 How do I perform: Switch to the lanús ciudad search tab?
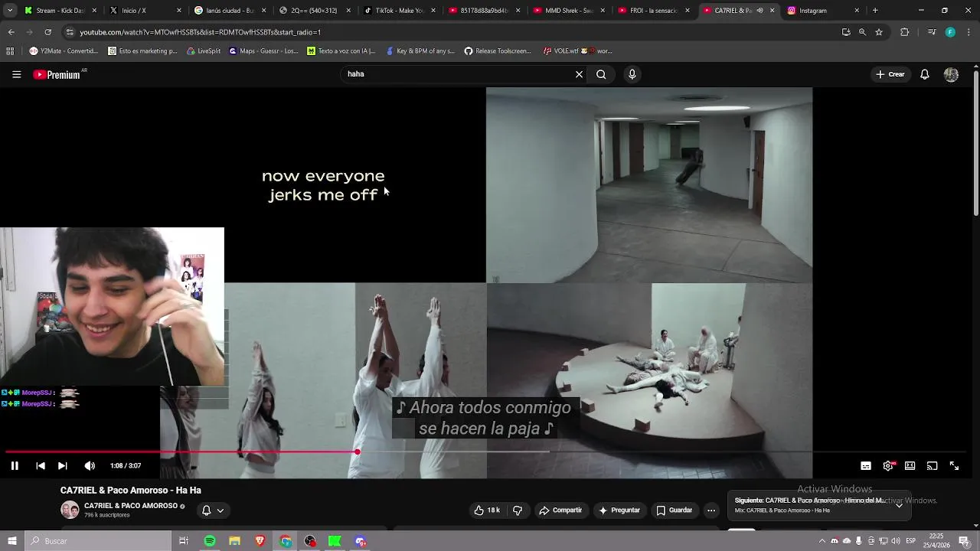230,11
